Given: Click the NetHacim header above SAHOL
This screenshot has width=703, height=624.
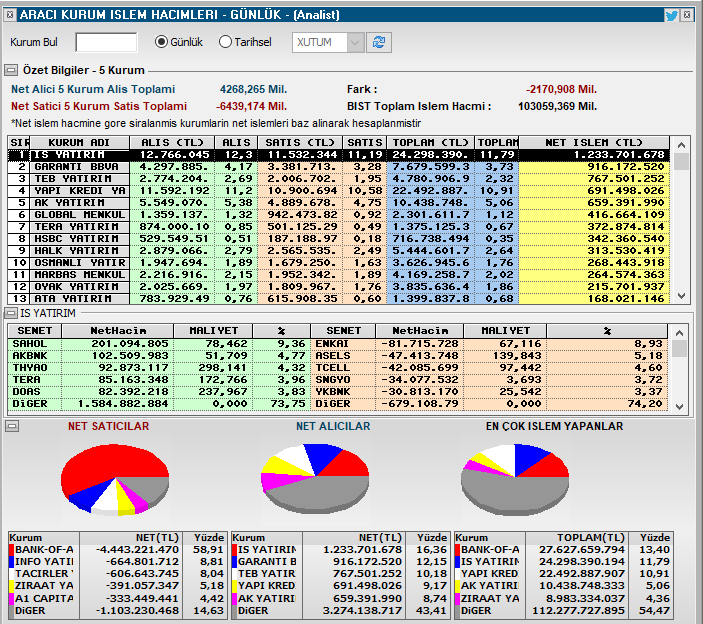Looking at the screenshot, I should 118,331.
